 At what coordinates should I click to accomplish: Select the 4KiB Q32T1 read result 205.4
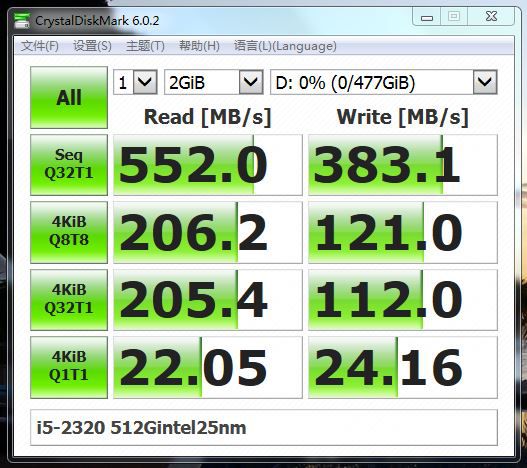[x=208, y=300]
